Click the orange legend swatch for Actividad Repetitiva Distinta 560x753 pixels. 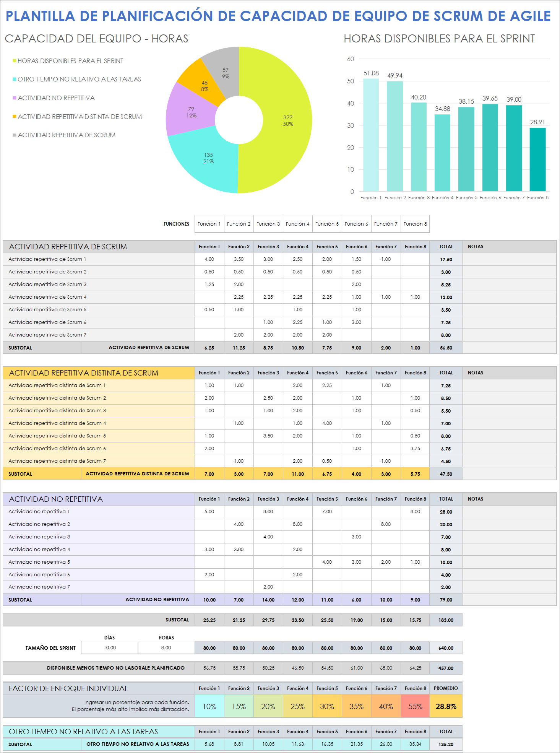point(15,117)
